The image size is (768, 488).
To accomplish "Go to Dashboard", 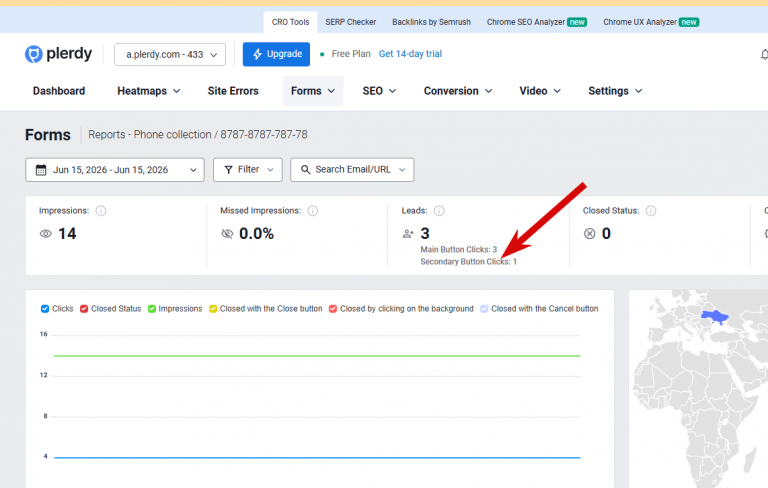I will [59, 91].
